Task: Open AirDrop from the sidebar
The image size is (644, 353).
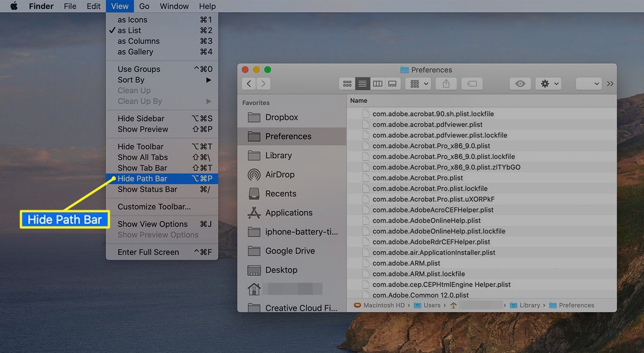Action: click(x=280, y=174)
